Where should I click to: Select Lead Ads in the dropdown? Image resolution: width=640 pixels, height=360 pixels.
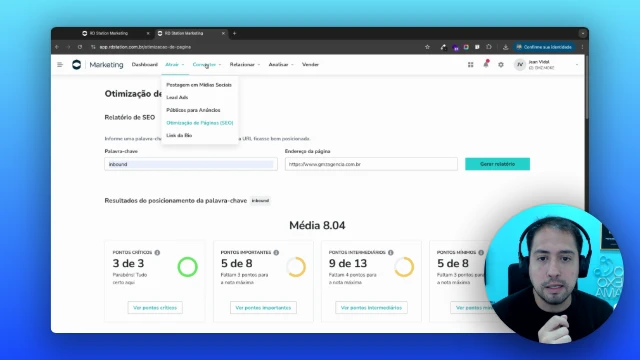click(x=177, y=97)
